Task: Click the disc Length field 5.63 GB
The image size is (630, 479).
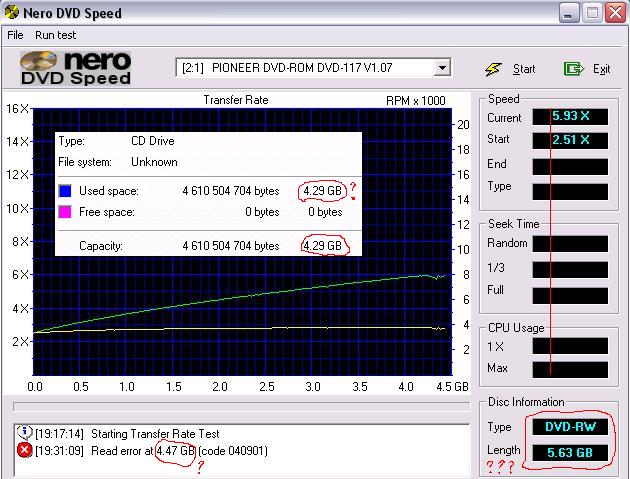Action: pos(570,452)
